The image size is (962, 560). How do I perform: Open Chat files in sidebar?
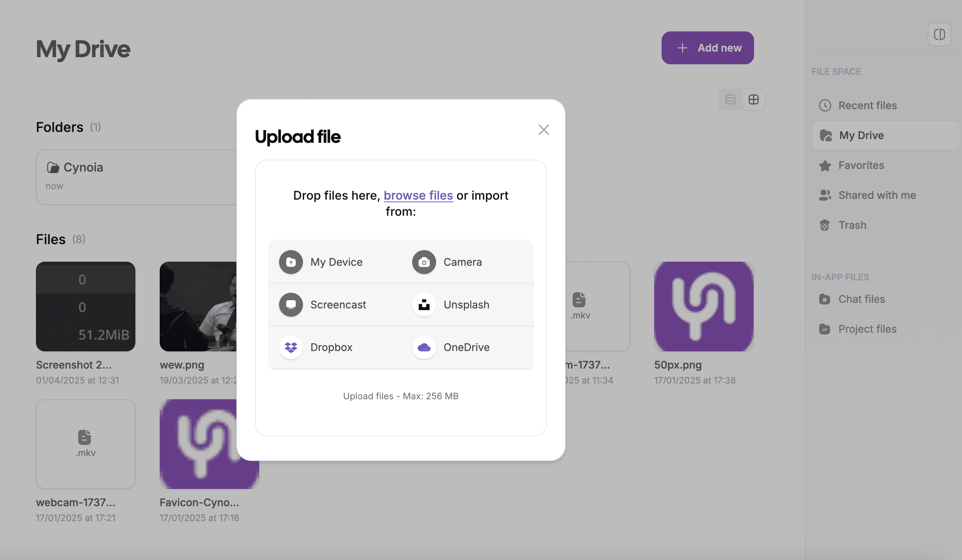point(861,299)
